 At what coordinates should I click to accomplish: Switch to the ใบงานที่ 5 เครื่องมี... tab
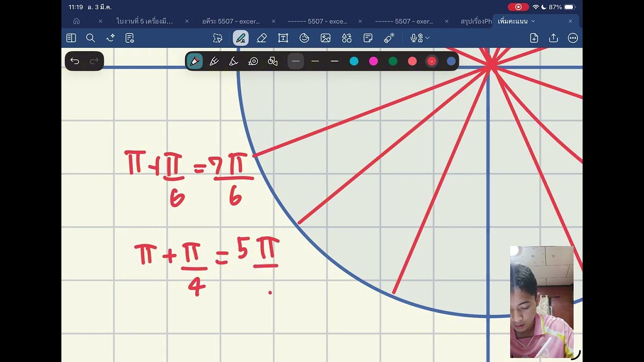tap(144, 21)
